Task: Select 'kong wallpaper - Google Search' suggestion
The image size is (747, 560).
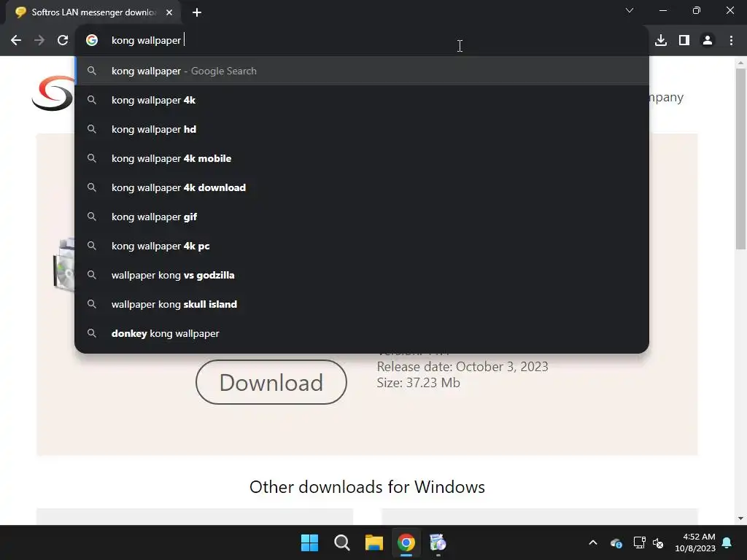Action: [x=362, y=71]
